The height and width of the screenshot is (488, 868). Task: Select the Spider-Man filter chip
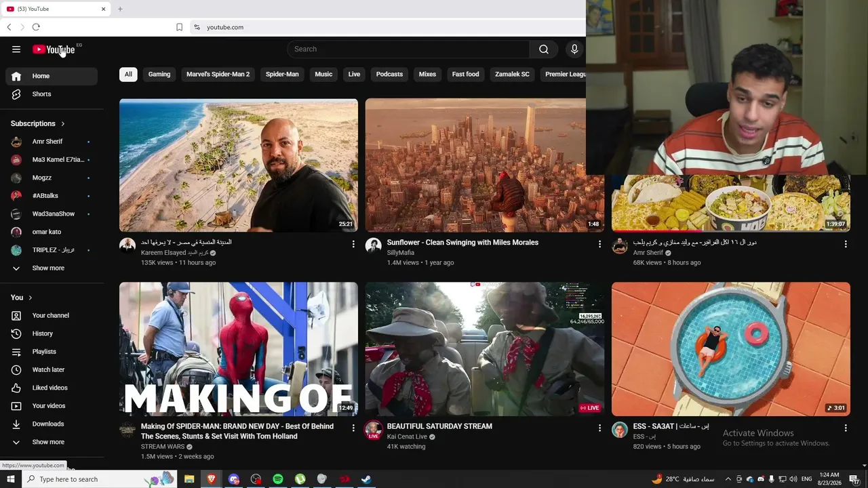coord(282,75)
